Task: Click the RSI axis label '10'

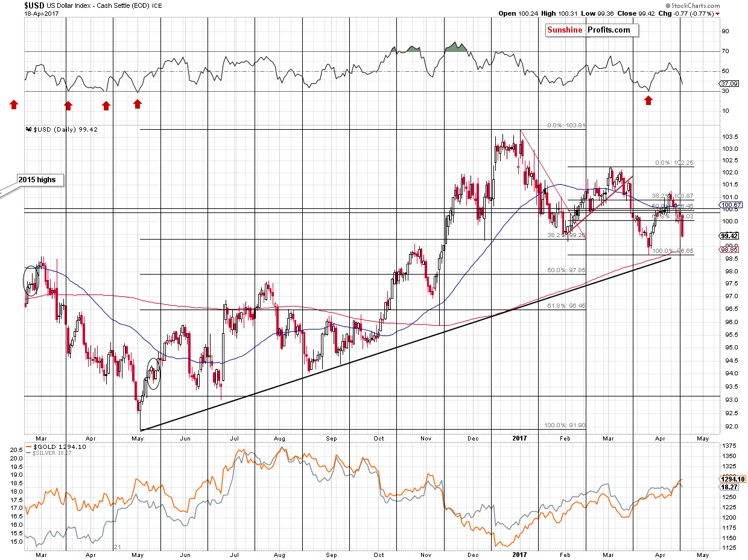Action: pos(726,111)
